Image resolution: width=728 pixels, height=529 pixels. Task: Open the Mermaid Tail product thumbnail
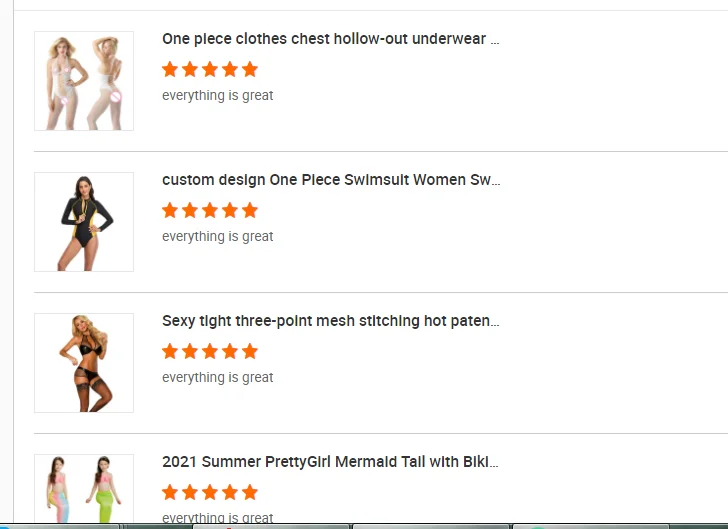pyautogui.click(x=84, y=488)
